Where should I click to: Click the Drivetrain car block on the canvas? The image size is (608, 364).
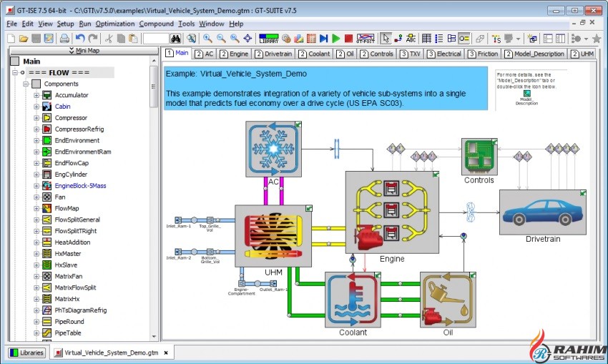(540, 212)
